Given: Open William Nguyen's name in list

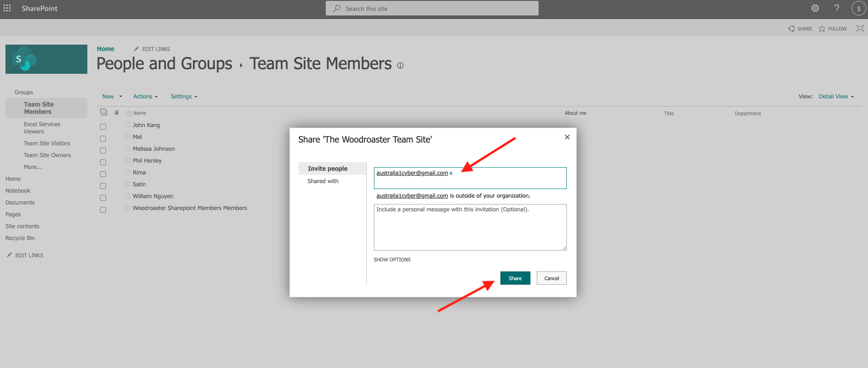Looking at the screenshot, I should [x=153, y=196].
